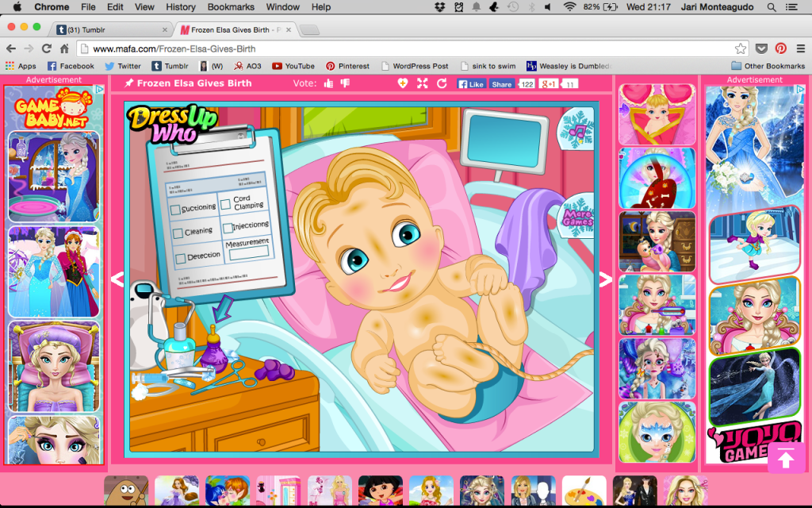Click the thumbs up vote icon
The width and height of the screenshot is (812, 508).
[327, 83]
